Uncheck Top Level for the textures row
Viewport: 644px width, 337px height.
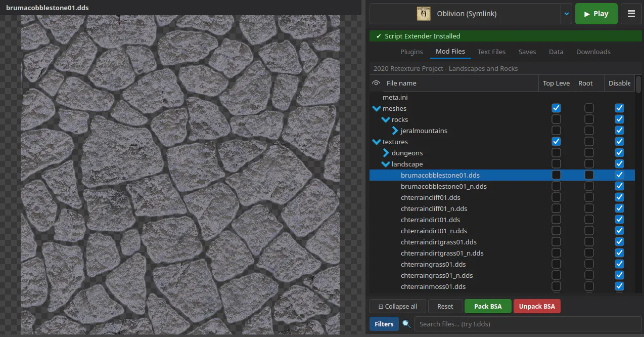(556, 142)
